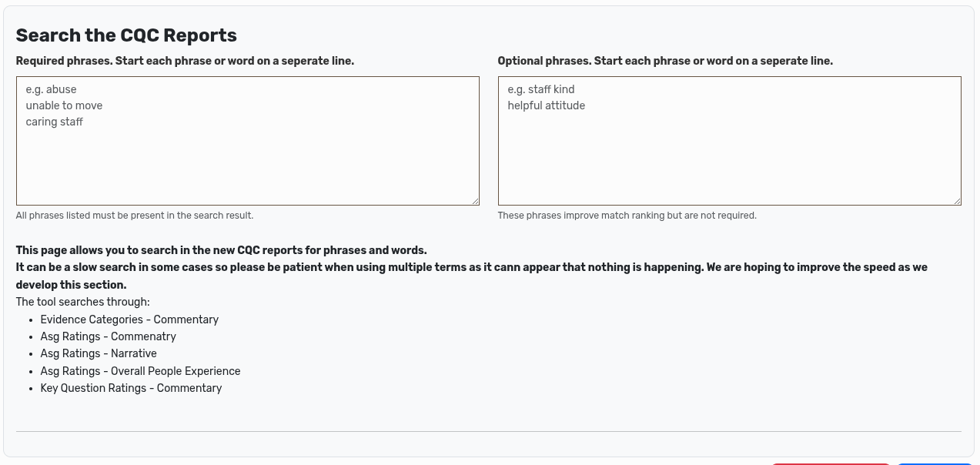Click the Optional phrases box resize handle

coord(957,201)
